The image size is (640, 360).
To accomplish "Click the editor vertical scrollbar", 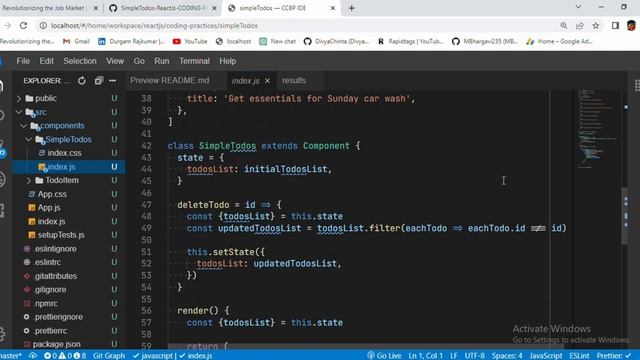I will [624, 216].
